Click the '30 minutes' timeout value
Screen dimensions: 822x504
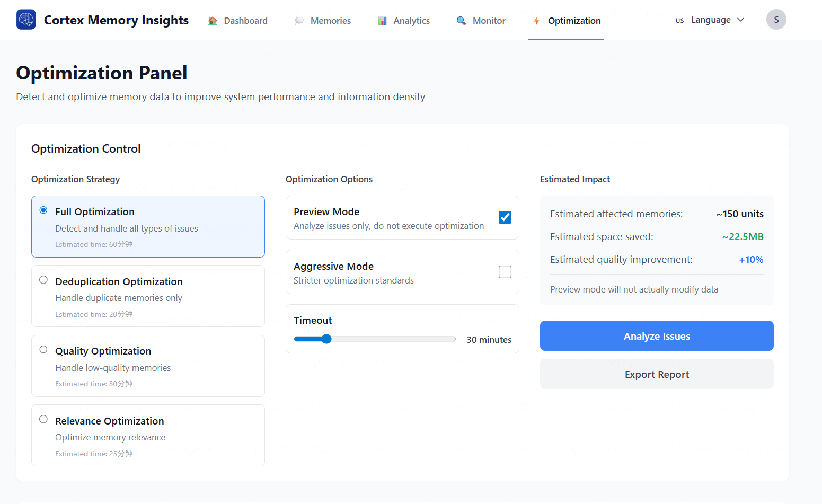click(489, 340)
